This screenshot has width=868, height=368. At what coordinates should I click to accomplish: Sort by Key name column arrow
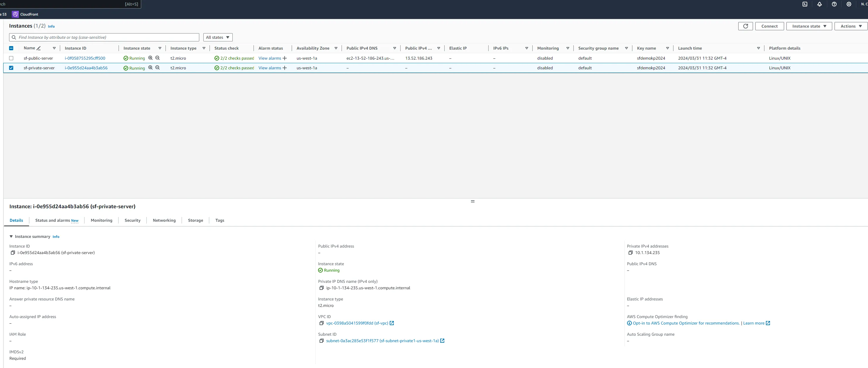(x=668, y=48)
